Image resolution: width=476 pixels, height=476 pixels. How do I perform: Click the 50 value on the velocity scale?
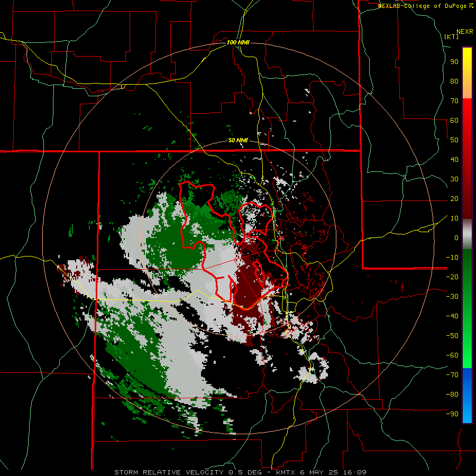coord(454,140)
